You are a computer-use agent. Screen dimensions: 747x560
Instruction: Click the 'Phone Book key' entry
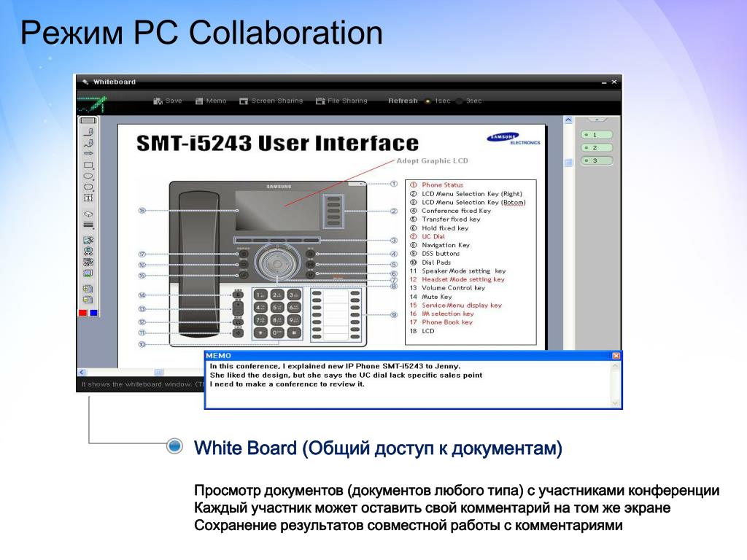[x=447, y=322]
